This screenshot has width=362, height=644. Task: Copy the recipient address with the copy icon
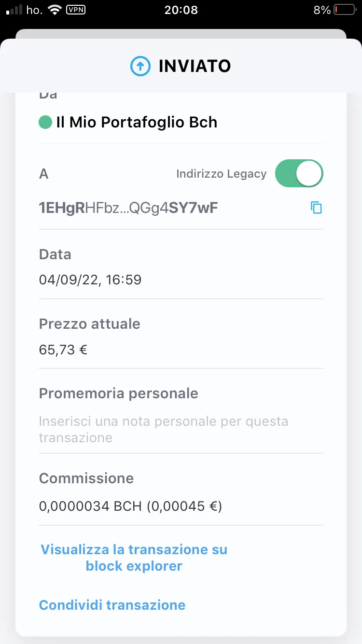click(x=316, y=208)
